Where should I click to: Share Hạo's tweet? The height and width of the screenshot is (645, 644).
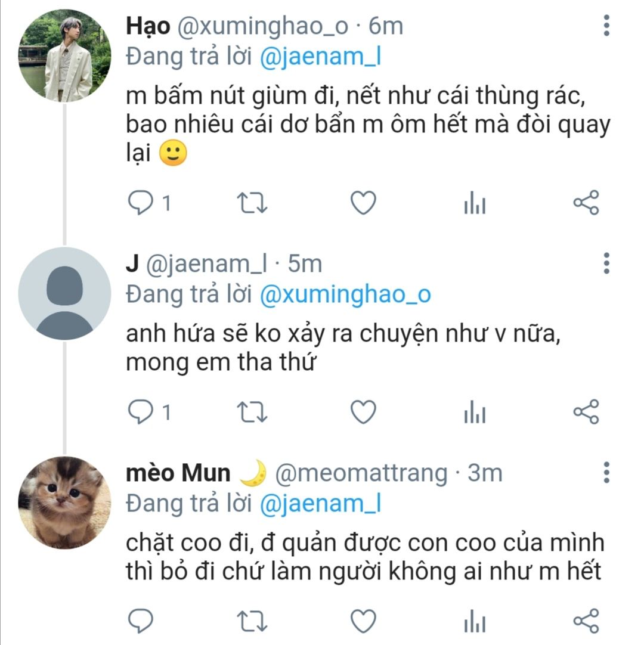[586, 203]
